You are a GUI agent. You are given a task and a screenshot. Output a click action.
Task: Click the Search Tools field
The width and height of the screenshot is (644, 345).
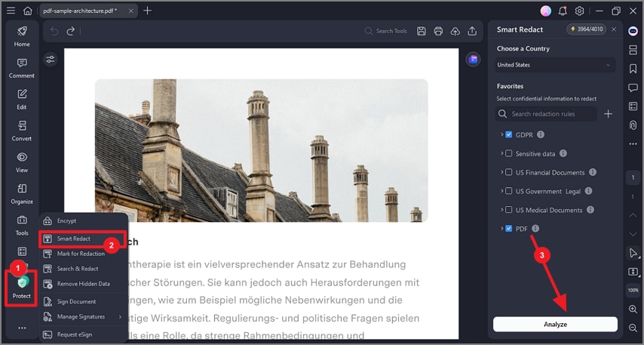pos(386,31)
